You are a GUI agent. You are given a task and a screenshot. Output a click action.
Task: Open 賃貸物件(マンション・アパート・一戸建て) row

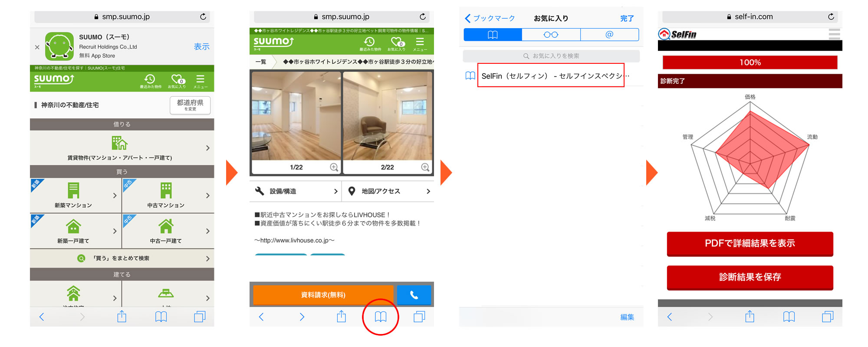(122, 148)
